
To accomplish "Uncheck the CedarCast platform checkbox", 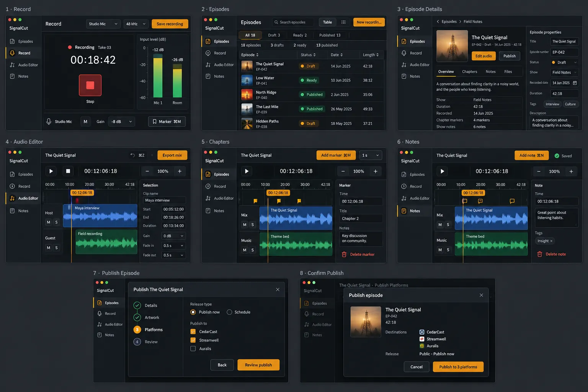I will (x=193, y=332).
